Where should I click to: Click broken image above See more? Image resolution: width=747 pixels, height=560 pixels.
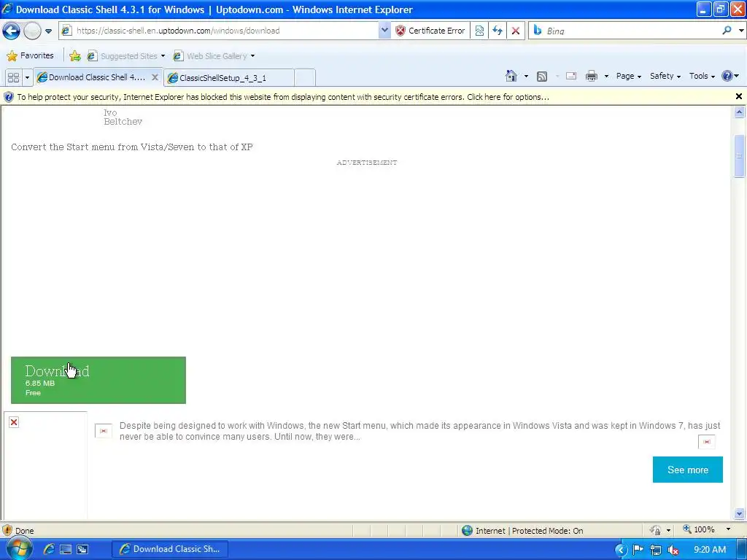click(x=706, y=441)
